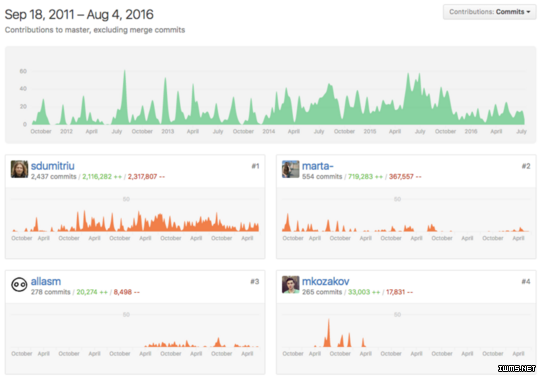Click the #3 rank label
The image size is (550, 380).
pyautogui.click(x=255, y=282)
